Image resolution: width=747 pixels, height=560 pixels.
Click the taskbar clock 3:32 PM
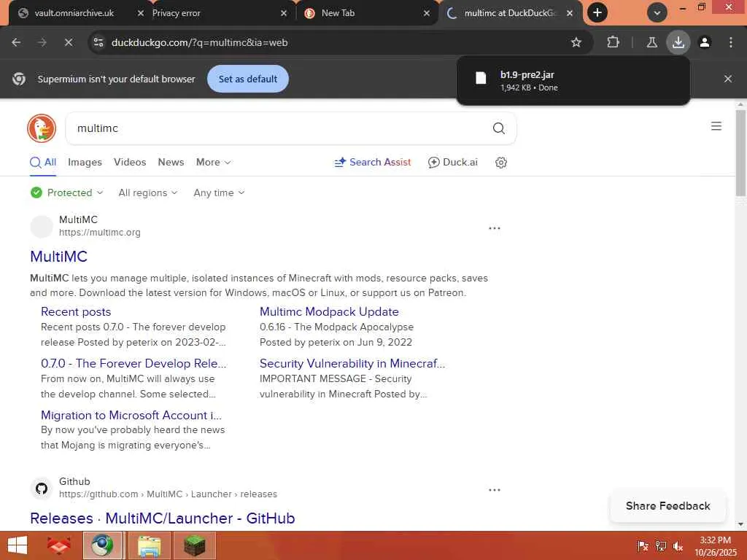coord(715,540)
